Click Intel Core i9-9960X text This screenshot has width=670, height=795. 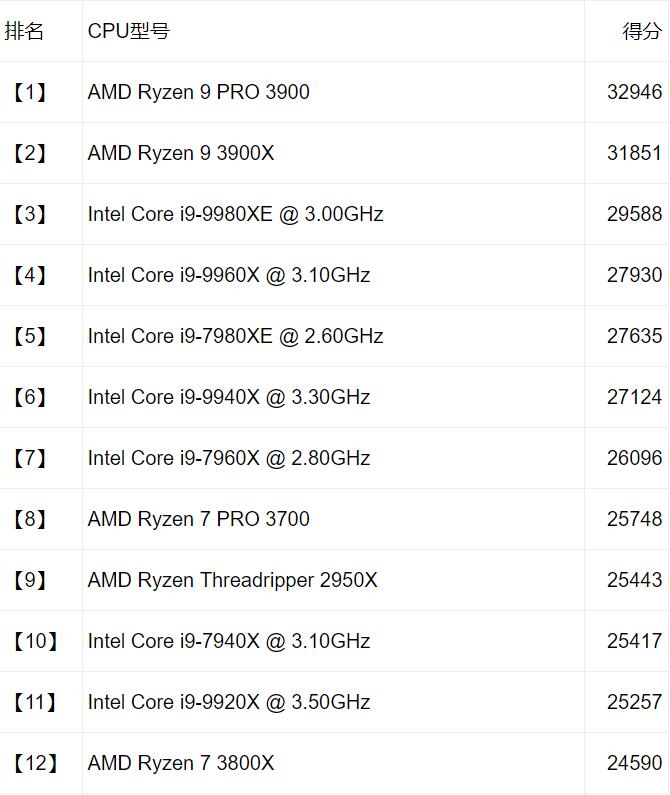pyautogui.click(x=228, y=275)
